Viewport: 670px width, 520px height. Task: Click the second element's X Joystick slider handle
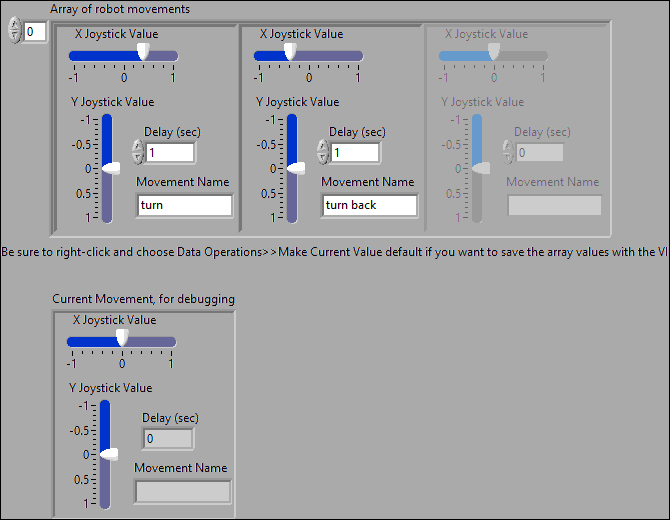(289, 52)
